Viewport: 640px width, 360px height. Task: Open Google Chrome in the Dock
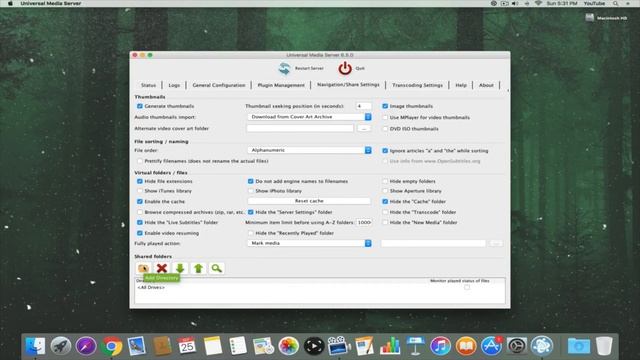[x=111, y=346]
